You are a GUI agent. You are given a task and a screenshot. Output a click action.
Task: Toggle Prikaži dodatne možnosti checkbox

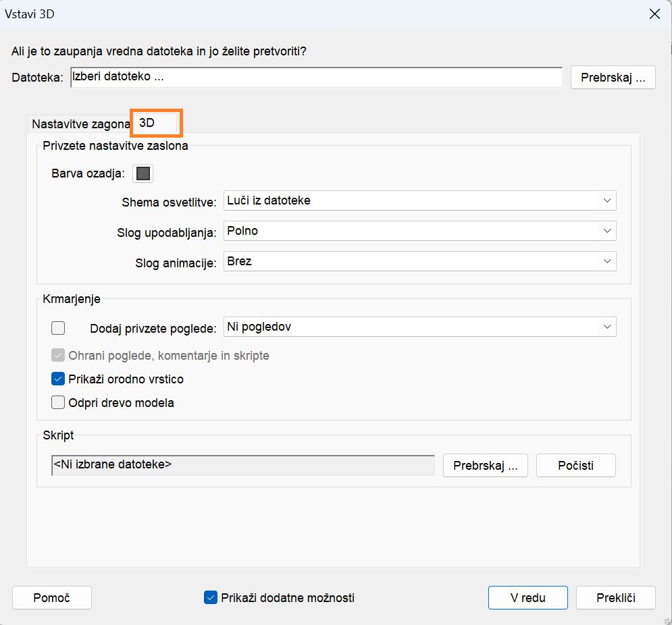point(211,597)
